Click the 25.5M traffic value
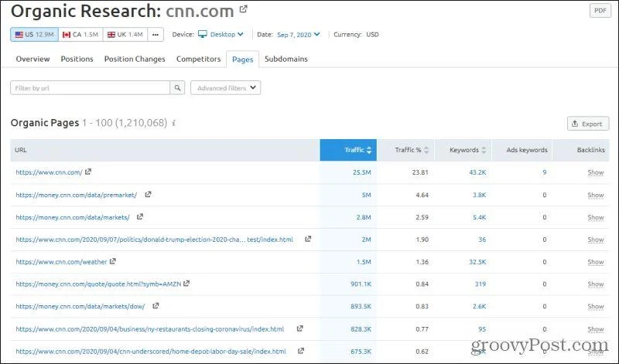Screen dimensions: 619x364 pos(361,172)
